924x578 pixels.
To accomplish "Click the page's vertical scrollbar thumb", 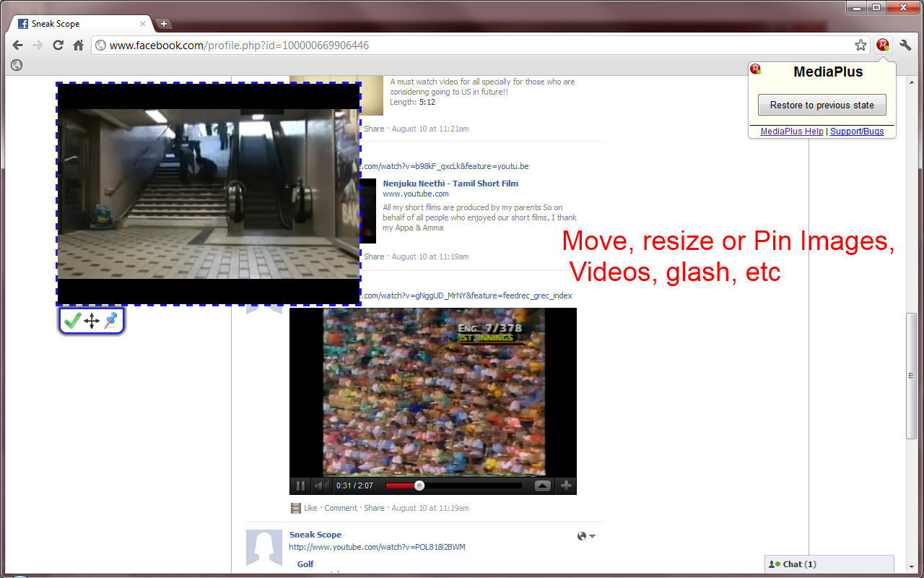I will coord(911,376).
